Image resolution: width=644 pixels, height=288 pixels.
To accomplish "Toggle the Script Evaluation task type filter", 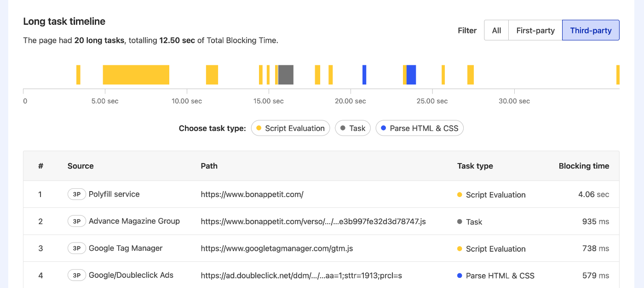I will tap(290, 128).
